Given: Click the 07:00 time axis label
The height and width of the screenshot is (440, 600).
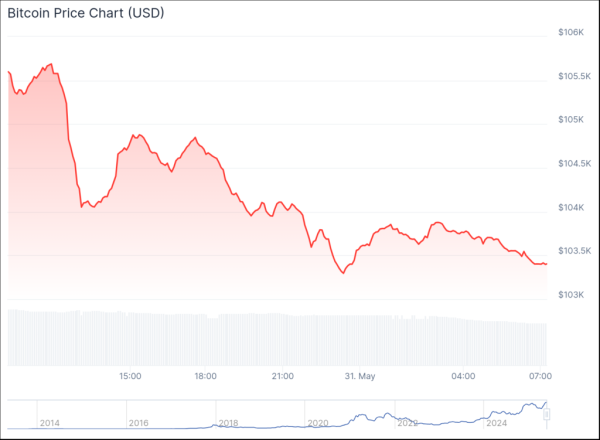Looking at the screenshot, I should [x=540, y=376].
